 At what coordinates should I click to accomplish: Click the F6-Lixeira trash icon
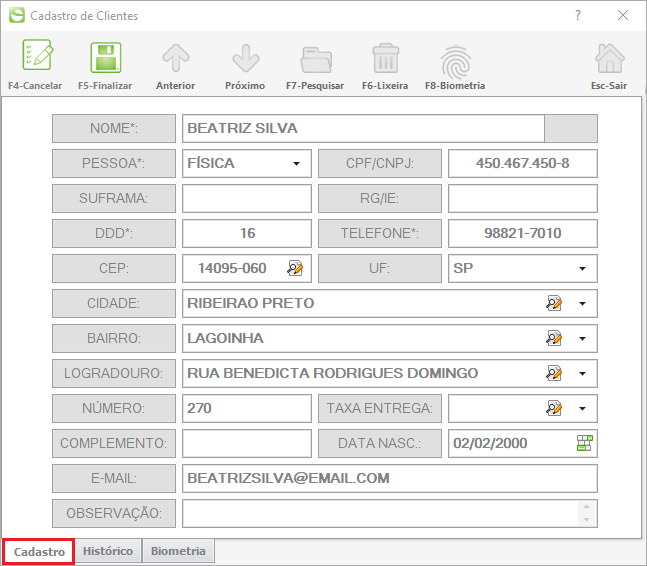click(x=386, y=58)
